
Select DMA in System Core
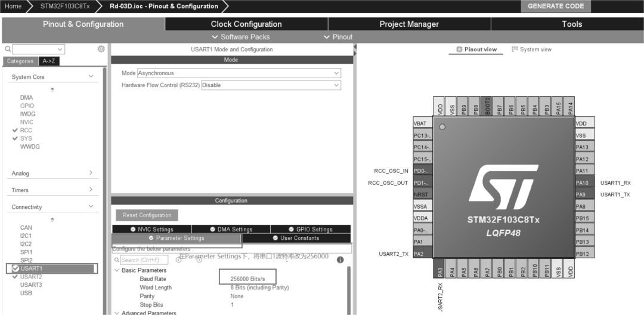pyautogui.click(x=26, y=98)
